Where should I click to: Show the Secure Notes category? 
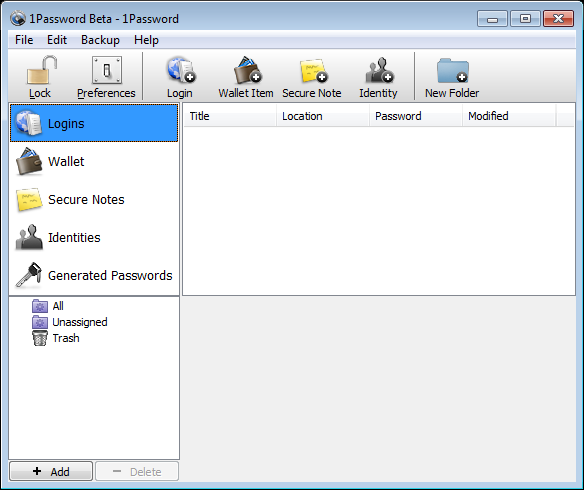click(x=94, y=200)
